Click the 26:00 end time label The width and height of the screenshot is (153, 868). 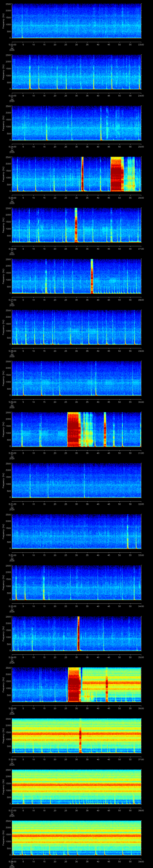click(141, 198)
